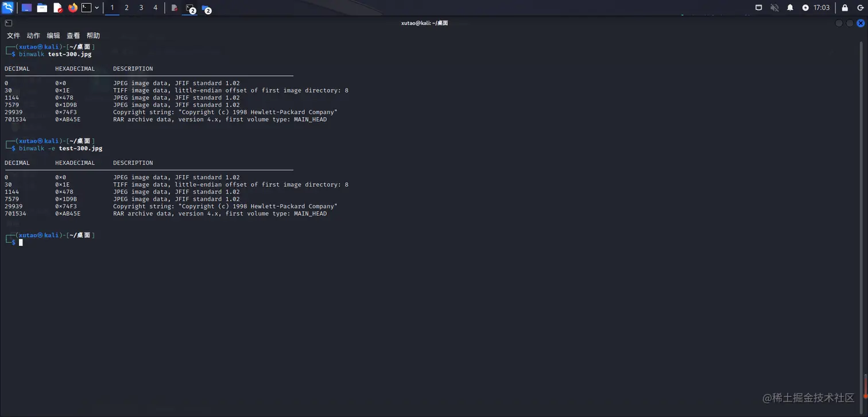
Task: Switch to workspace 2
Action: tap(126, 7)
